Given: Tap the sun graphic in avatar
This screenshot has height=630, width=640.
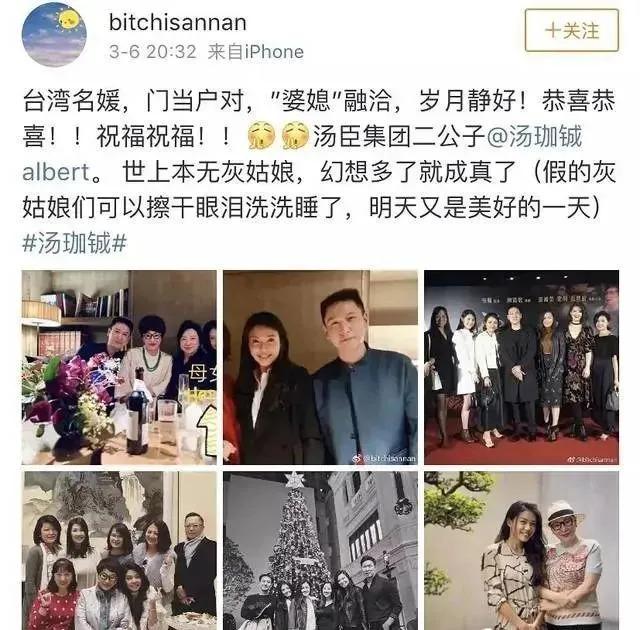Looking at the screenshot, I should pos(67,20).
